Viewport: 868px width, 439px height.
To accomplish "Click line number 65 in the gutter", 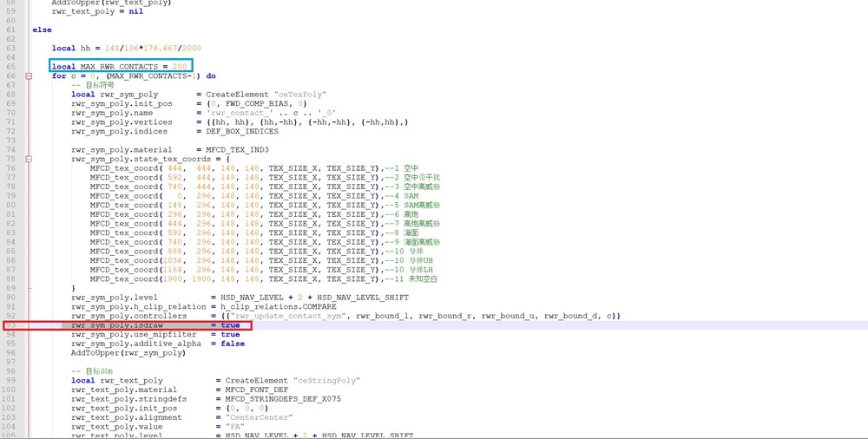I will tap(11, 67).
